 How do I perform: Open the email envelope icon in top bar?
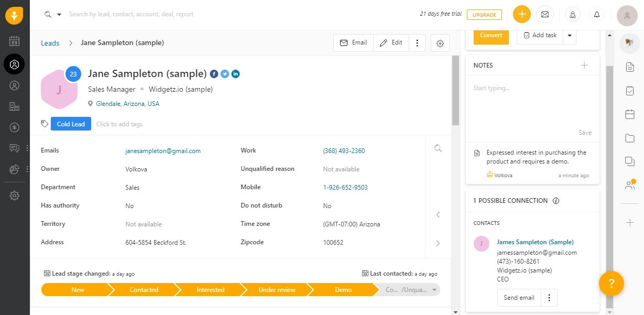[545, 14]
